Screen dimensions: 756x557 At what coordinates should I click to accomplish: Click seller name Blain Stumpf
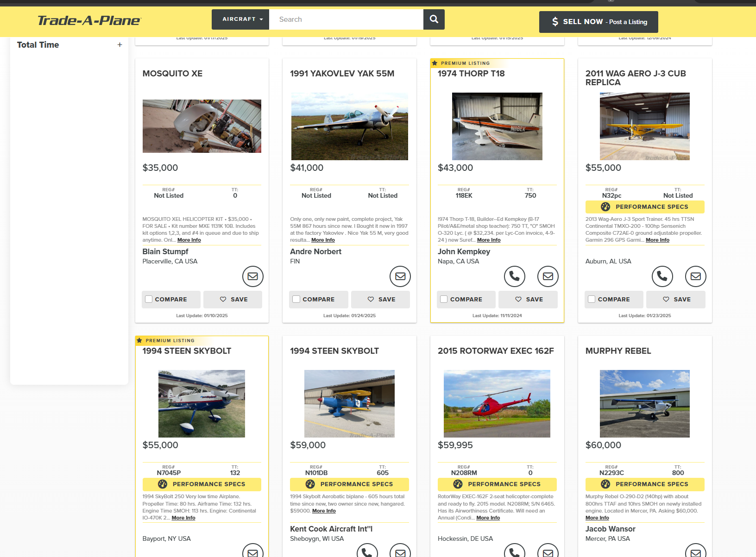[165, 251]
